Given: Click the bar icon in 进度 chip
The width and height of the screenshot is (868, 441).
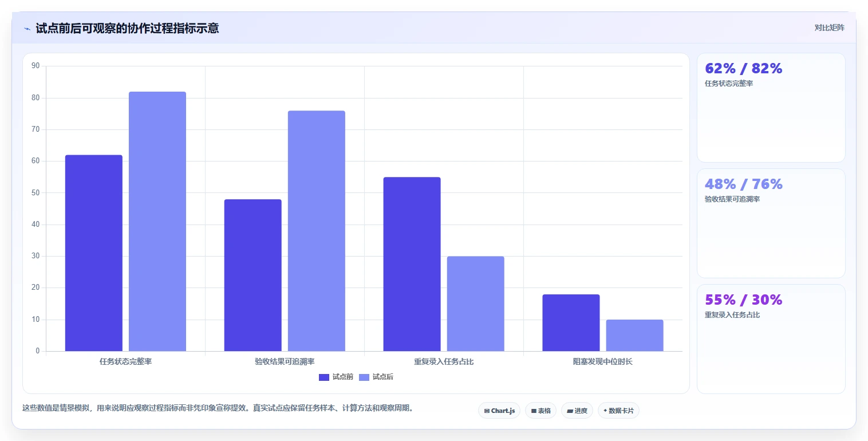Looking at the screenshot, I should (x=570, y=411).
